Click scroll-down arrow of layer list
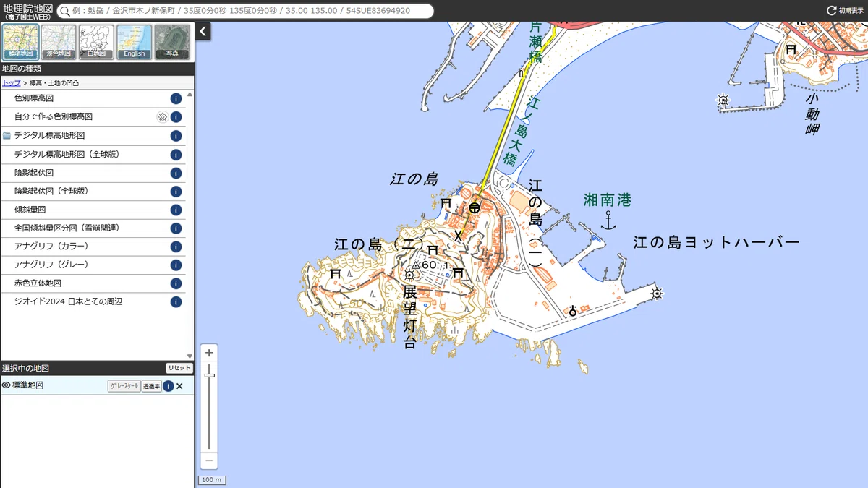Screen dimensions: 868x488 (190, 356)
